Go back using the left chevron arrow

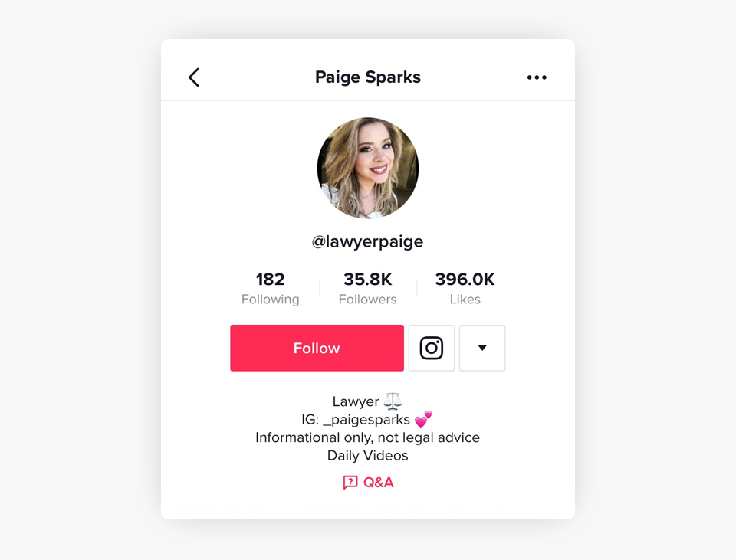[194, 77]
